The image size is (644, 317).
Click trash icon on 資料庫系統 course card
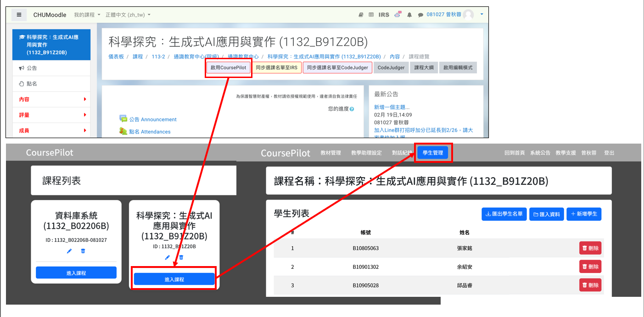tap(83, 251)
